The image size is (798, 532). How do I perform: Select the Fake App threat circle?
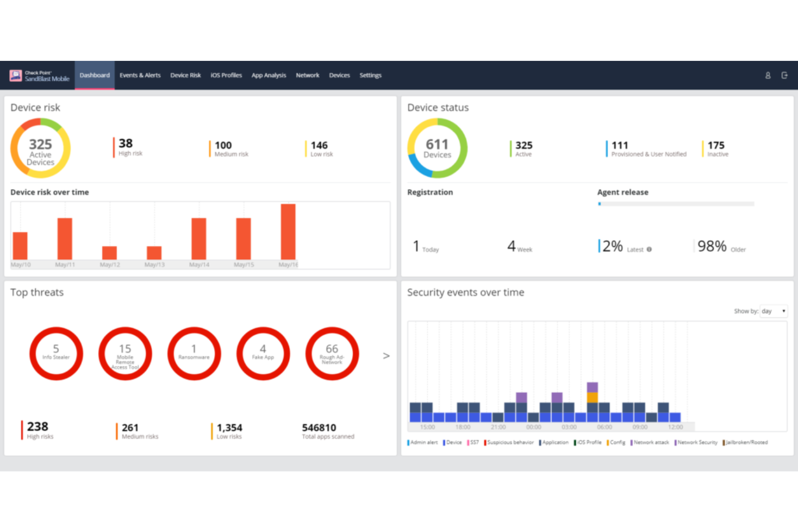coord(263,354)
